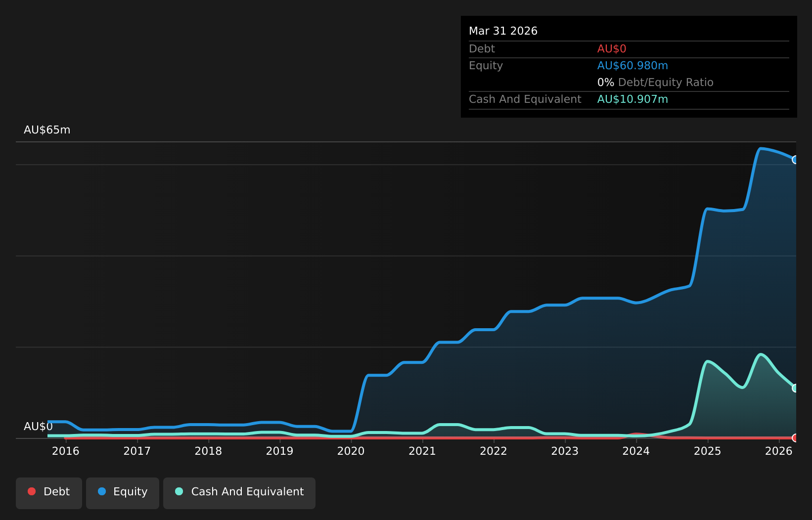Toggle the Debt series legend button
This screenshot has height=520, width=812.
(49, 493)
